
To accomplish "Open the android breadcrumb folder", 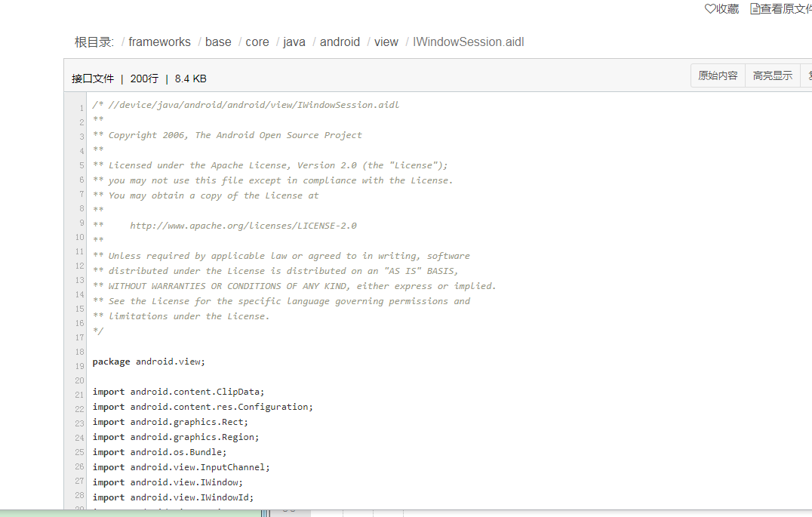I will (x=340, y=42).
